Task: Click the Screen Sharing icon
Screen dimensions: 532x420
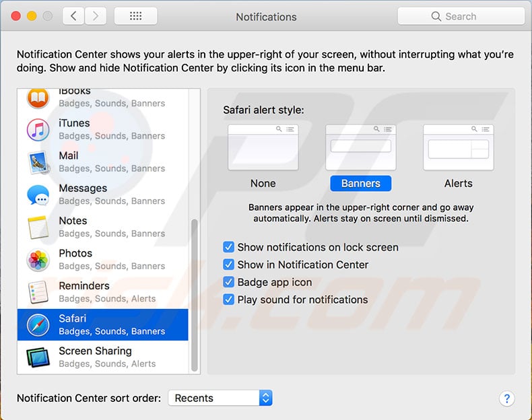Action: tap(38, 357)
